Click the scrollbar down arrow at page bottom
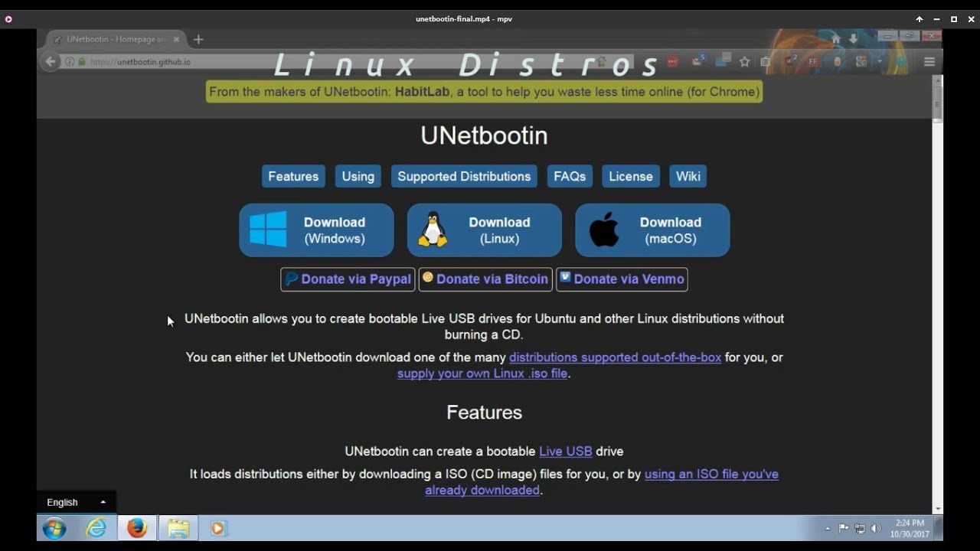980x551 pixels. coord(938,508)
